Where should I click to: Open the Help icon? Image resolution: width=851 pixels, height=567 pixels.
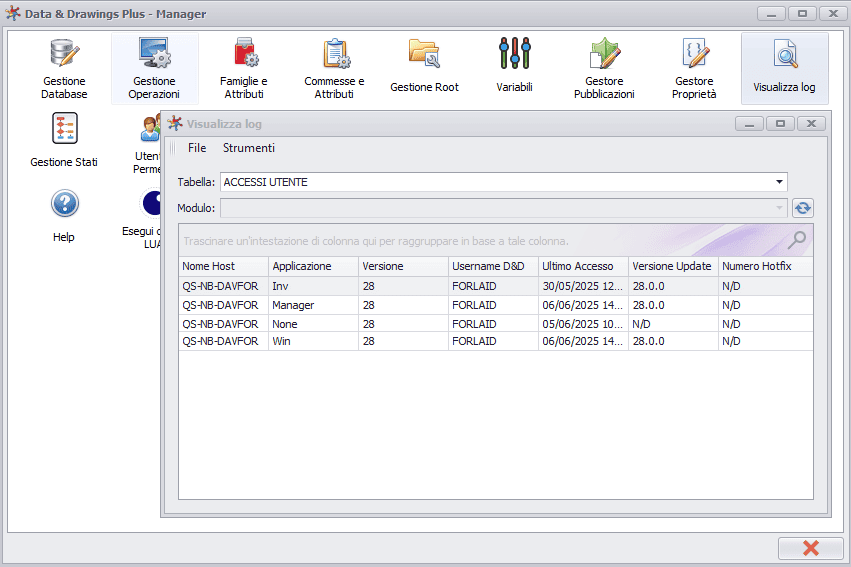[65, 216]
